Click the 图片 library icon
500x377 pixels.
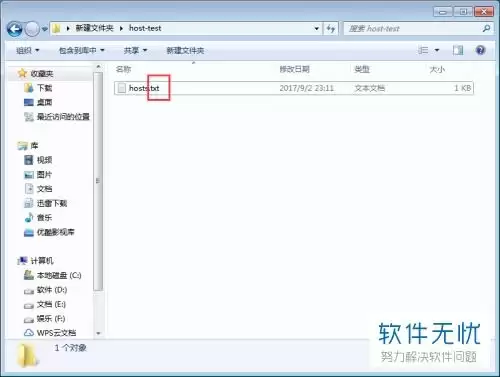click(29, 175)
